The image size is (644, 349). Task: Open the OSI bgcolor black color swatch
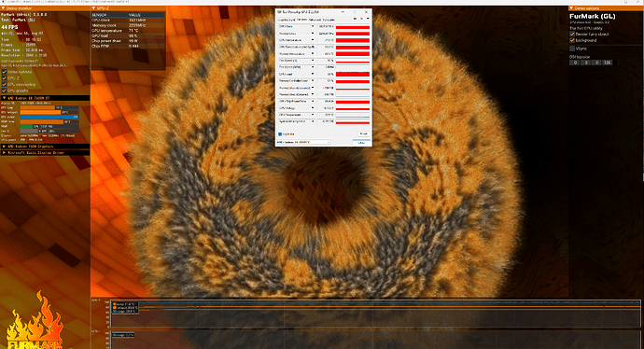click(616, 63)
